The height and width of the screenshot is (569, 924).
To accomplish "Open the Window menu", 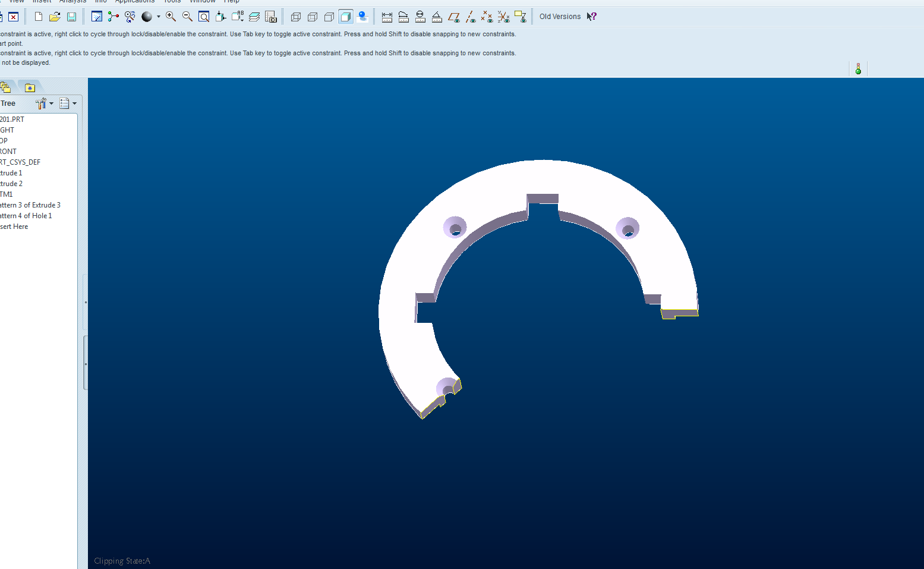I will [203, 1].
